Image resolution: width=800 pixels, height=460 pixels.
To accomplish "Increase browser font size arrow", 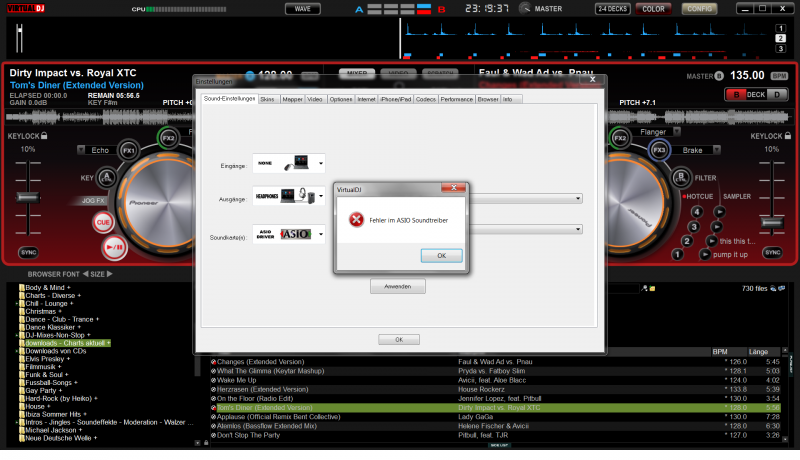I will pyautogui.click(x=109, y=274).
